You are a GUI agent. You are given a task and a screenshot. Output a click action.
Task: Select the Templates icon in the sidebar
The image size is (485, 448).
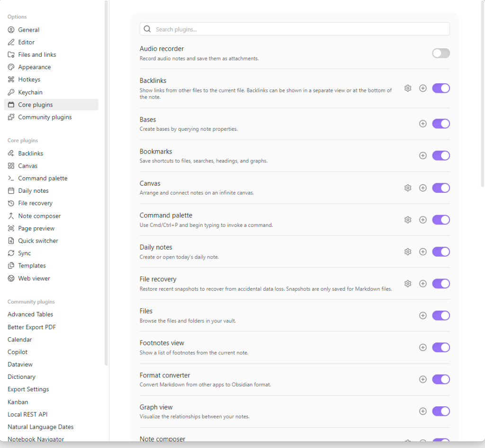pos(10,265)
